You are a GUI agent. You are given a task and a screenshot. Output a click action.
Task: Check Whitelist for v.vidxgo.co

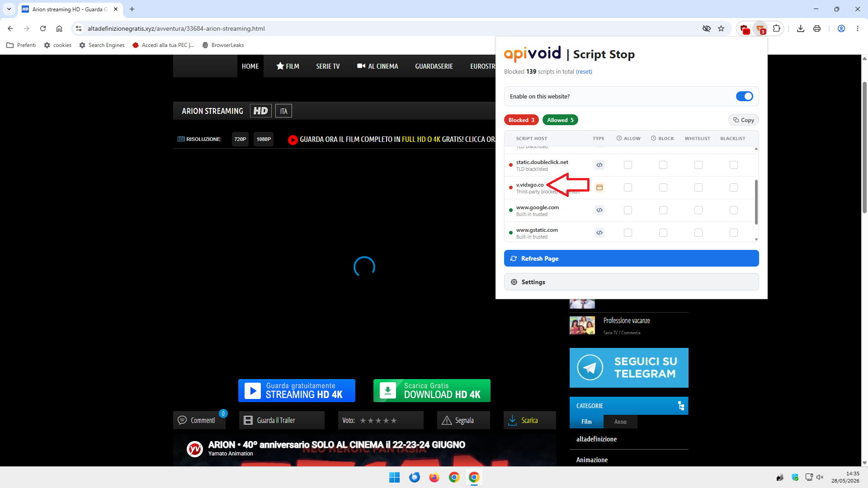coord(698,188)
